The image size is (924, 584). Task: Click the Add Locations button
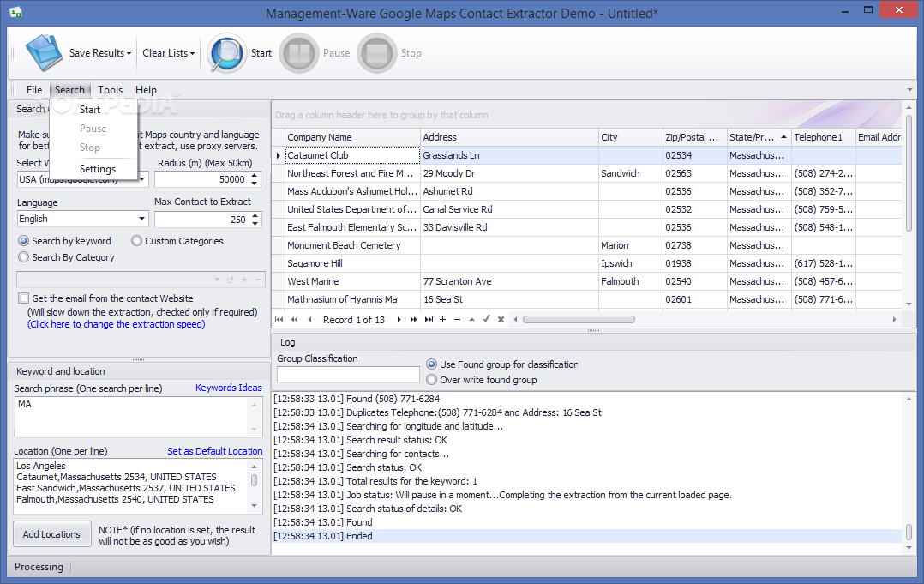click(x=51, y=534)
